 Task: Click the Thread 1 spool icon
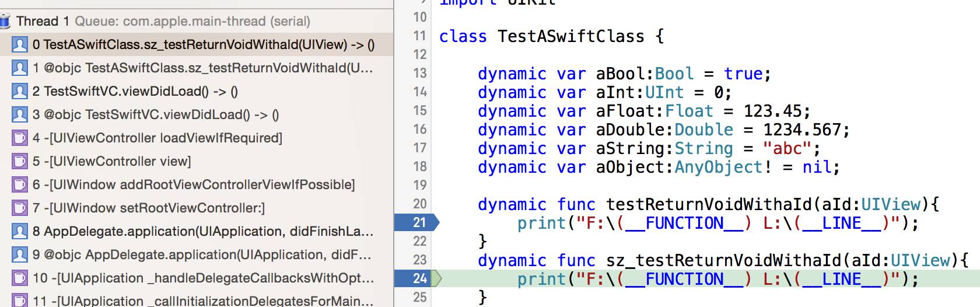pos(5,22)
